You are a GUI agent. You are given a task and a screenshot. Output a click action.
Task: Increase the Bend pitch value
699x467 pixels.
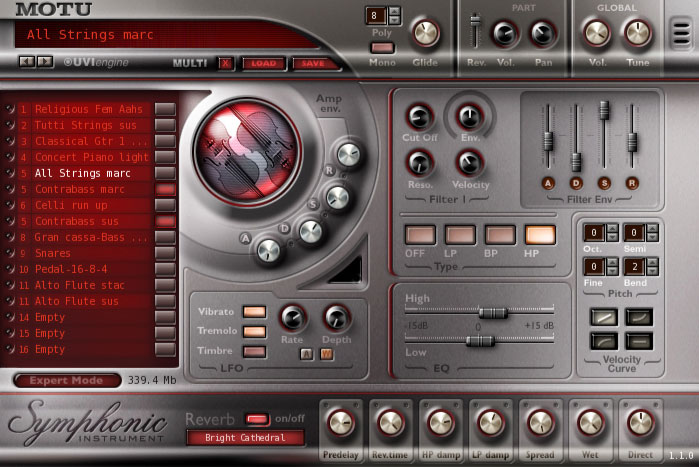pyautogui.click(x=653, y=262)
